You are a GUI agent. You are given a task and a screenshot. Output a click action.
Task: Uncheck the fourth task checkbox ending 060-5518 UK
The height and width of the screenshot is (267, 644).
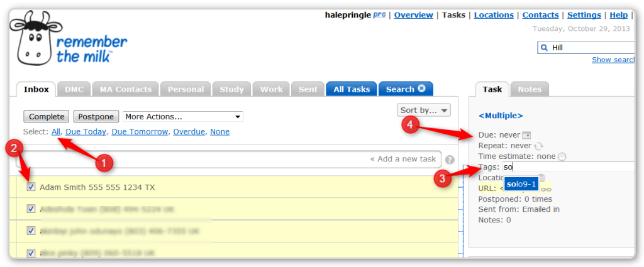pyautogui.click(x=31, y=253)
